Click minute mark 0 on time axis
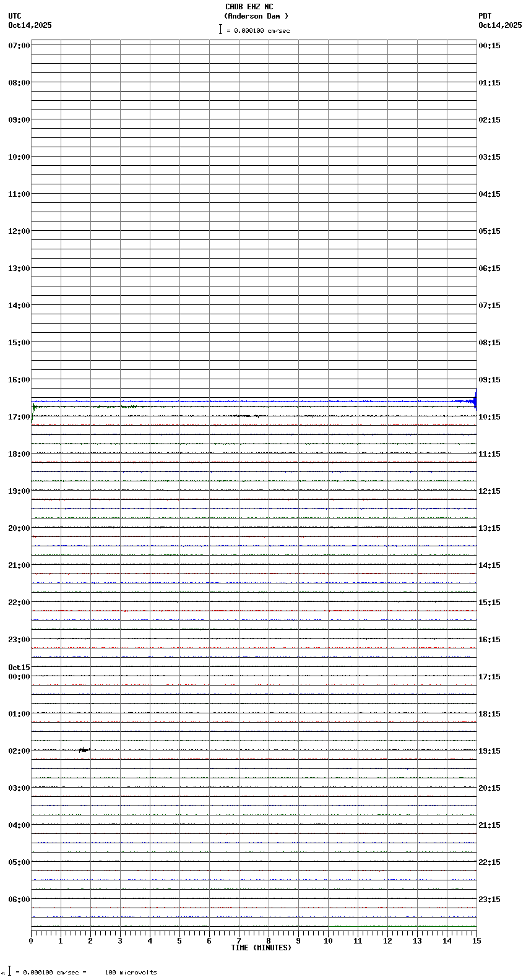The image size is (526, 980). pyautogui.click(x=31, y=941)
